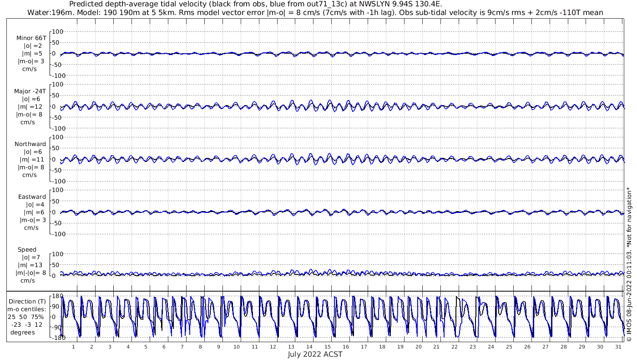Screen dimensions: 637x364
Task: Click '|m| =12' in the Major panel
Action: click(31, 106)
